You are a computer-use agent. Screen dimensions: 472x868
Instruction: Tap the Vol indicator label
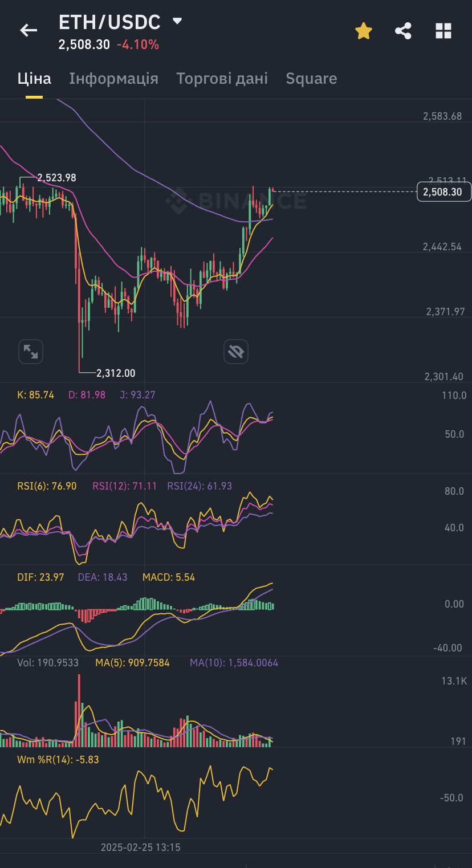tap(48, 663)
